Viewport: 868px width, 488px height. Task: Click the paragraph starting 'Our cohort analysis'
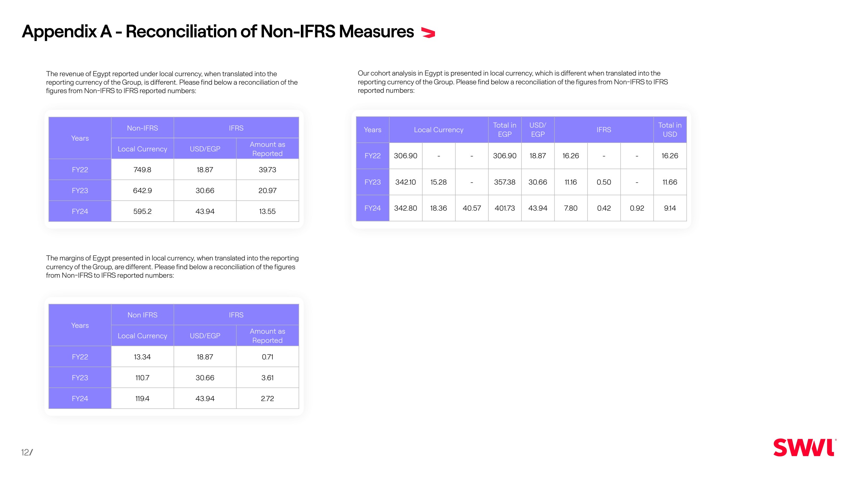point(512,82)
